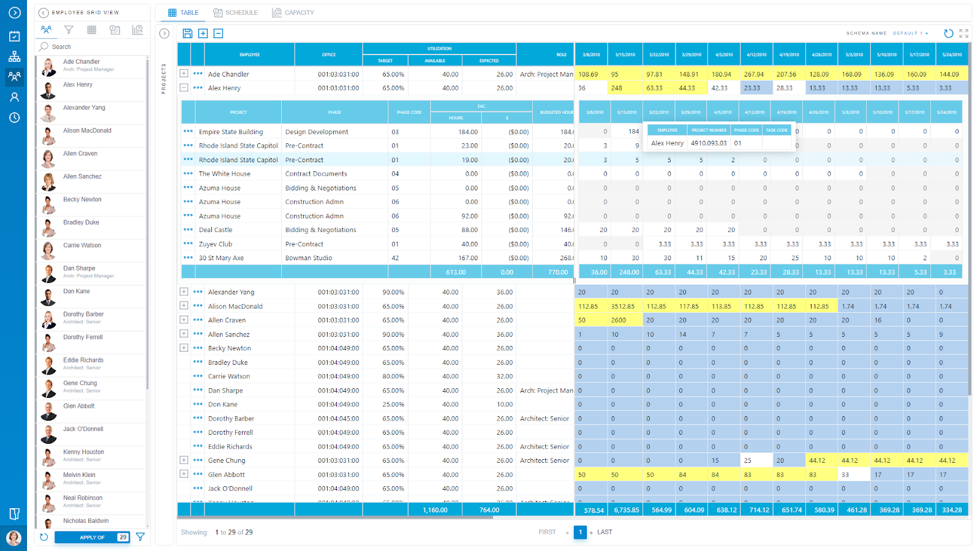Go to the LAST page link

point(605,532)
